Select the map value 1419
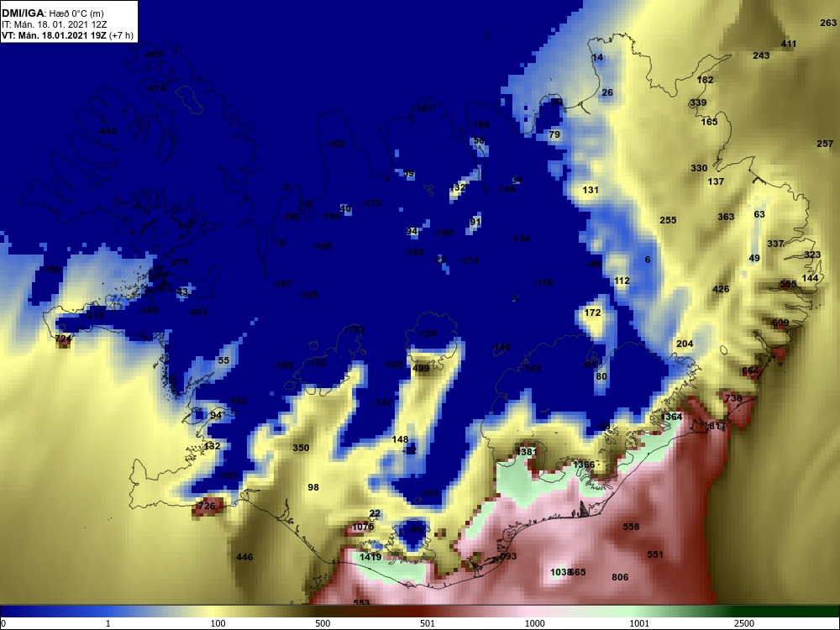Screen dimensions: 840x630 point(370,557)
